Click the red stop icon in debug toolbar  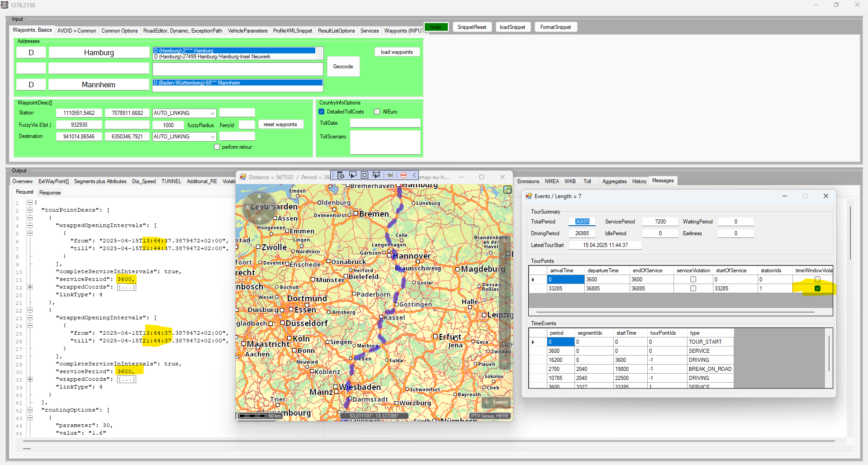pos(403,176)
